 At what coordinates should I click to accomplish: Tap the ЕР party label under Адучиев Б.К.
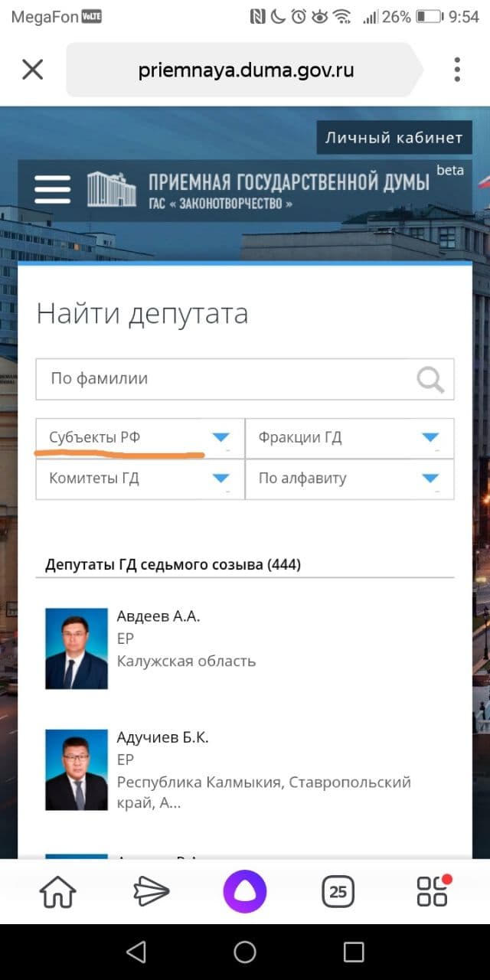coord(126,759)
